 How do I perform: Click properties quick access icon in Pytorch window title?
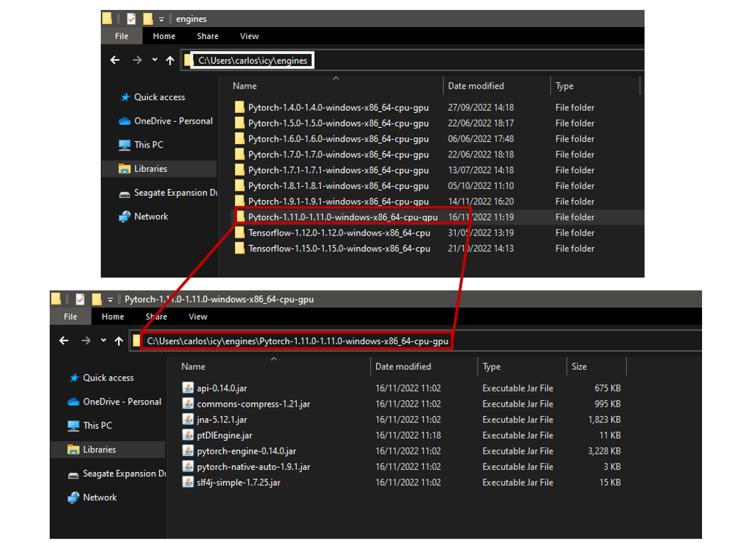coord(80,300)
